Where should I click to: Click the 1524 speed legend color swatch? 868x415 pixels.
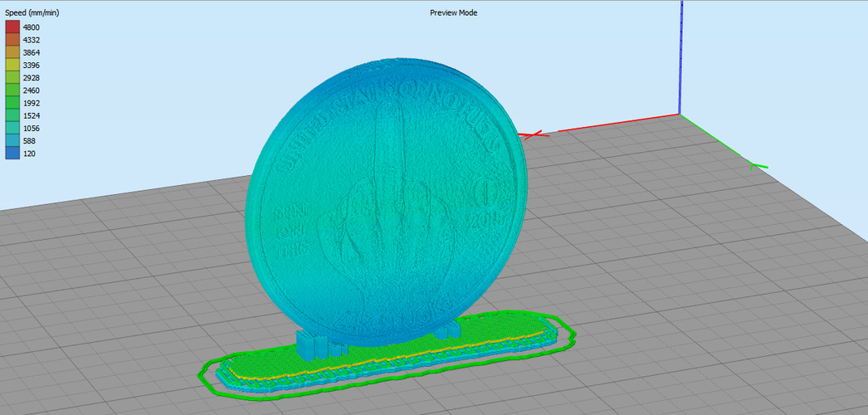pyautogui.click(x=12, y=115)
